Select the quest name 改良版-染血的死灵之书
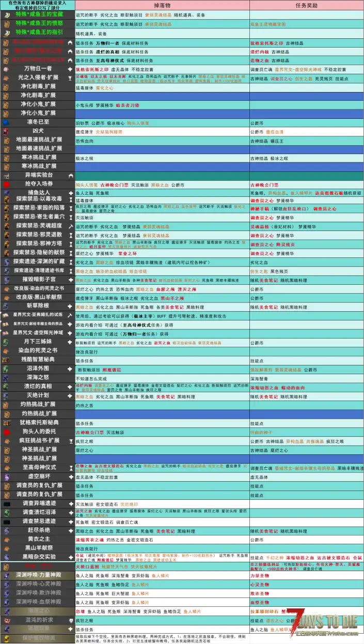 tap(39, 288)
